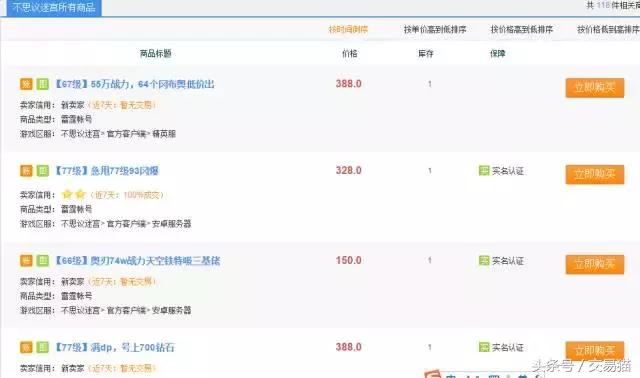Click the 保障 column header
The height and width of the screenshot is (378, 640).
coord(498,53)
